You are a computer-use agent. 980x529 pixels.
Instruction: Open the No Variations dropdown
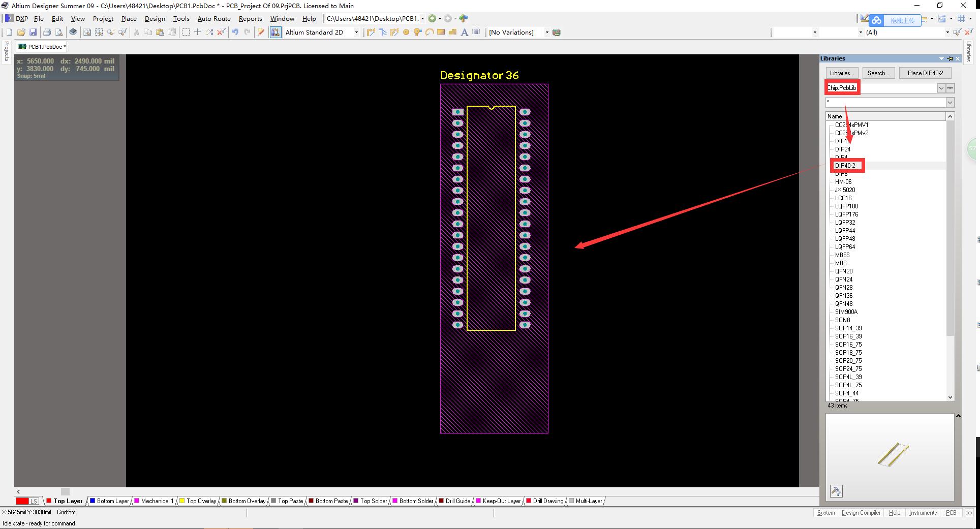(547, 32)
